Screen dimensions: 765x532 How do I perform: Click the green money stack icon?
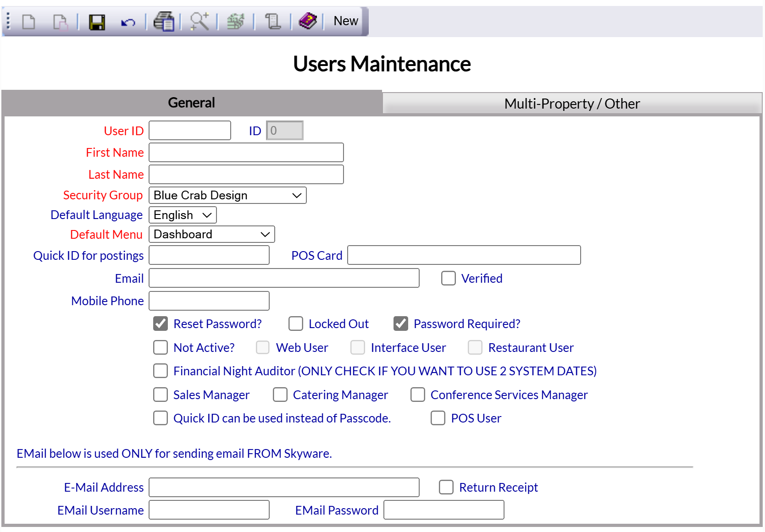coord(236,22)
